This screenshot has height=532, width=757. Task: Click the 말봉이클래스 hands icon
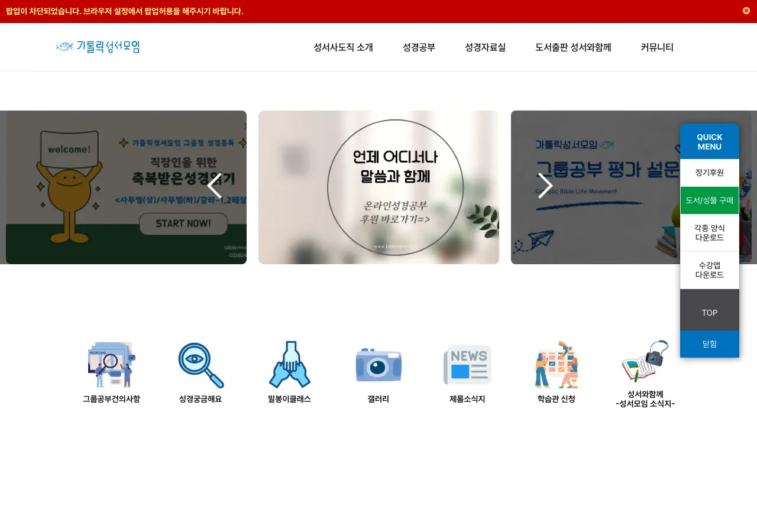(289, 365)
